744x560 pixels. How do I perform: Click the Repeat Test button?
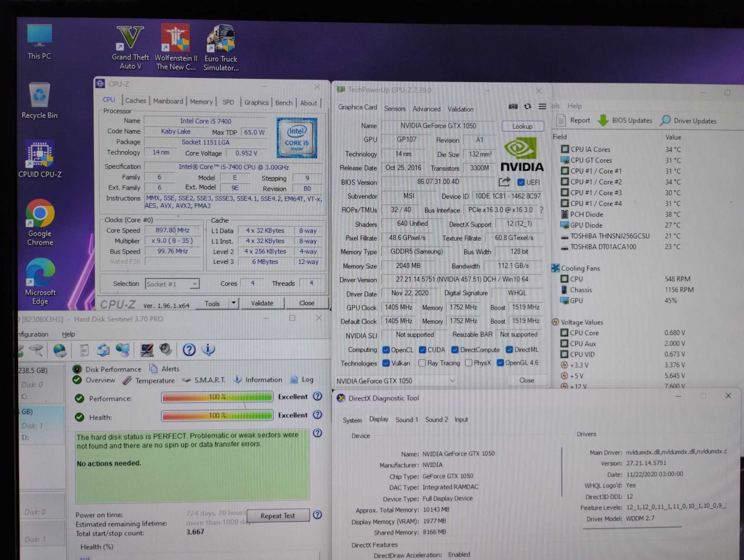[x=278, y=515]
